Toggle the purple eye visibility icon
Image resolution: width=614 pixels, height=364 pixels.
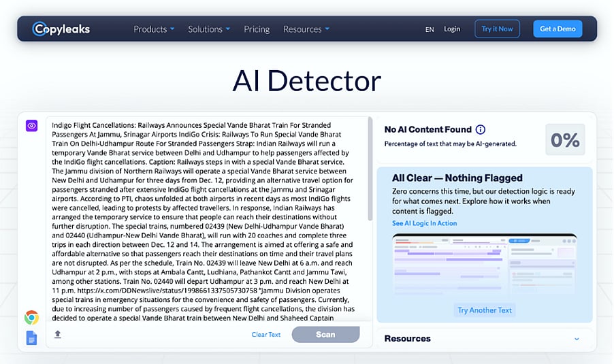coord(31,126)
